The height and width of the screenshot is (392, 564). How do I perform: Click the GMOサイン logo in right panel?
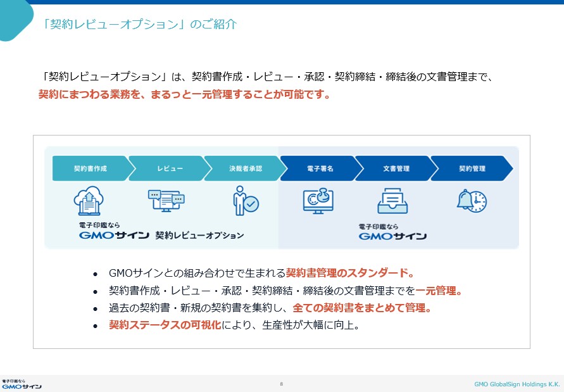point(392,233)
